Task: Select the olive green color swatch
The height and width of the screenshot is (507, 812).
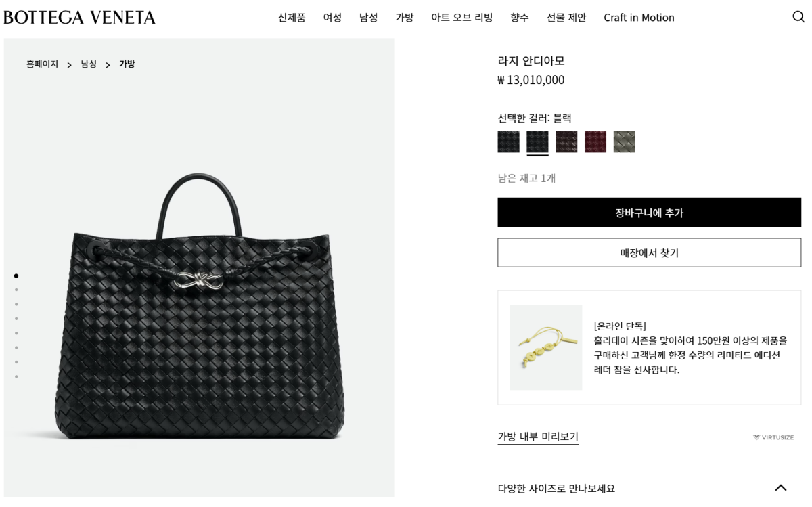Action: [x=625, y=141]
